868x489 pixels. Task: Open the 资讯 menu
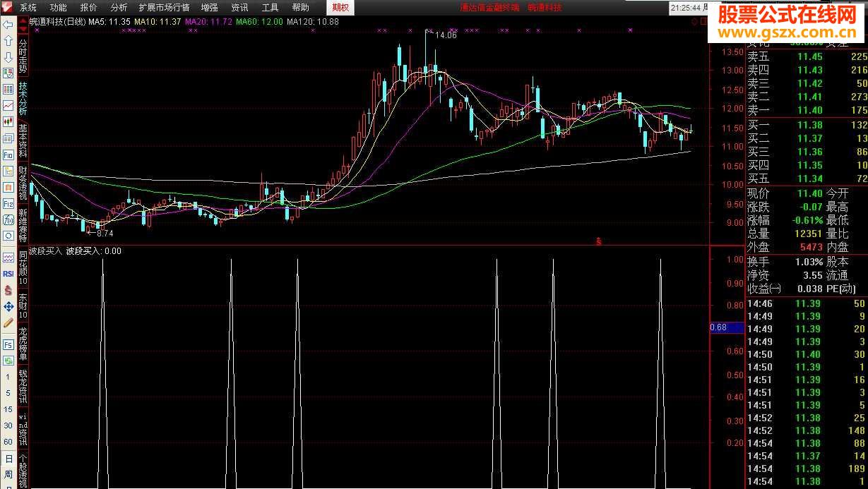(x=239, y=8)
